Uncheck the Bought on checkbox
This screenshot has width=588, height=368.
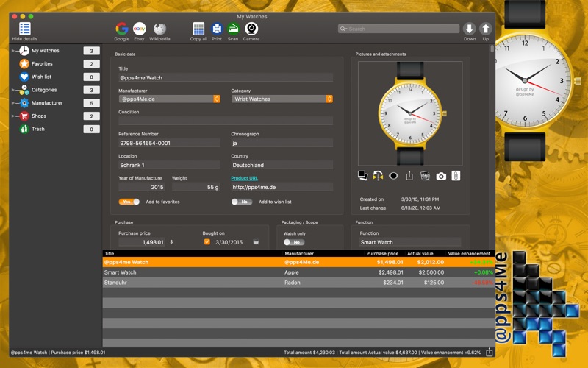click(207, 242)
